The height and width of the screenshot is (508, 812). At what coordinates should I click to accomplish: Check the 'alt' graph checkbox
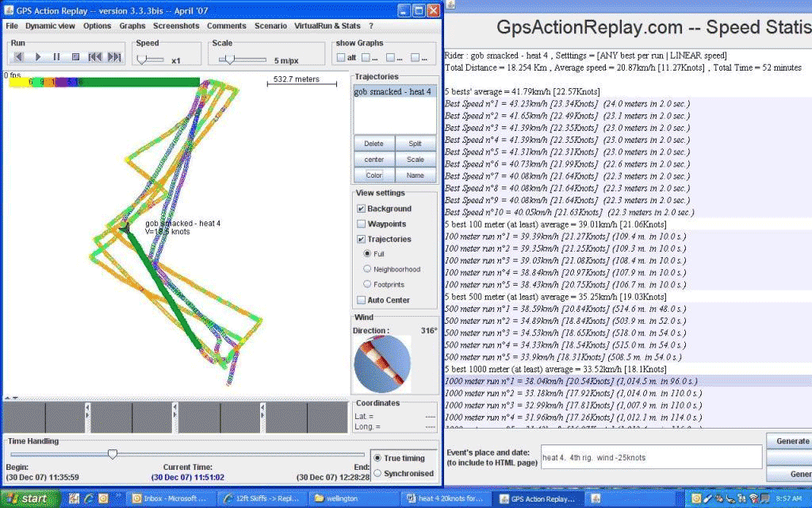coord(341,58)
